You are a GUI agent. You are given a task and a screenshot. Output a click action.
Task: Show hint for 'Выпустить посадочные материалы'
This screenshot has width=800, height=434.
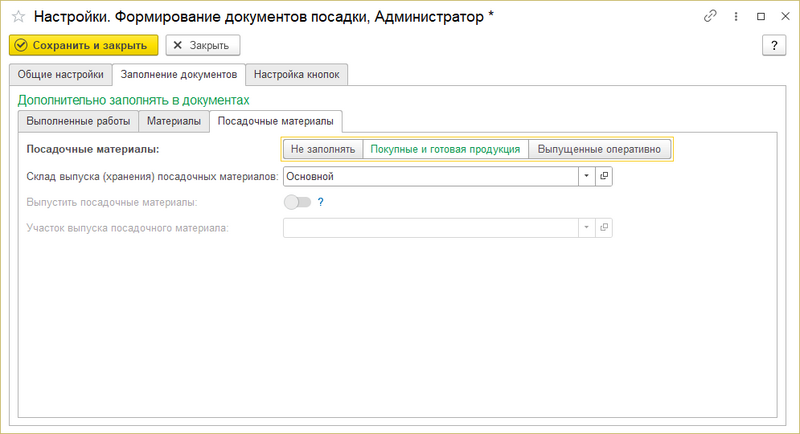[x=320, y=202]
